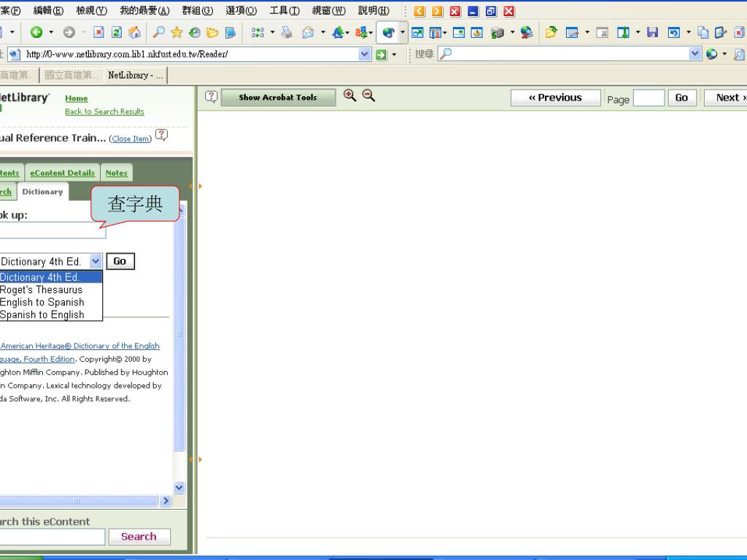Click the floppy disk save icon
Viewport: 747px width, 560px height.
[652, 32]
